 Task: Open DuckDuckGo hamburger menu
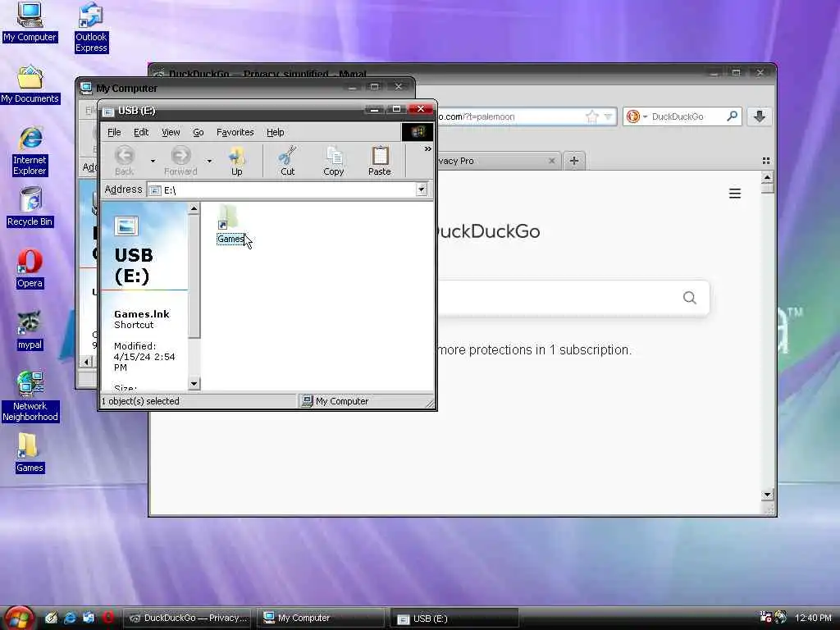coord(735,194)
